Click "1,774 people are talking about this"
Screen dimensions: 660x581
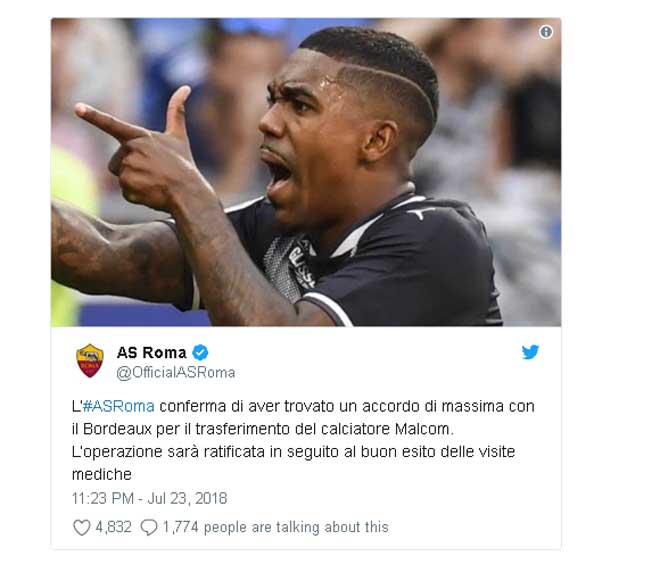click(x=275, y=527)
